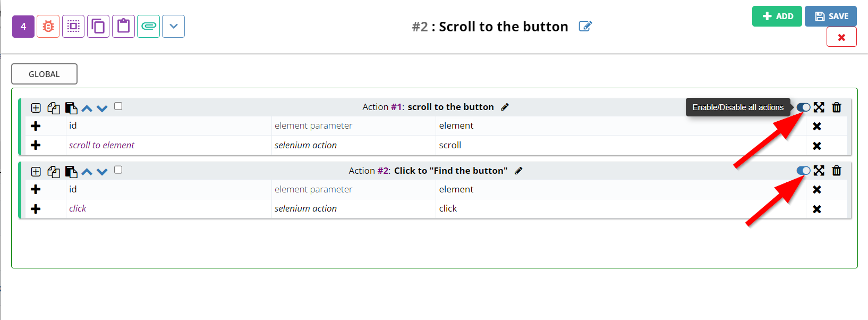Open the blue chevron dropdown in toolbar
The height and width of the screenshot is (320, 868).
(174, 27)
